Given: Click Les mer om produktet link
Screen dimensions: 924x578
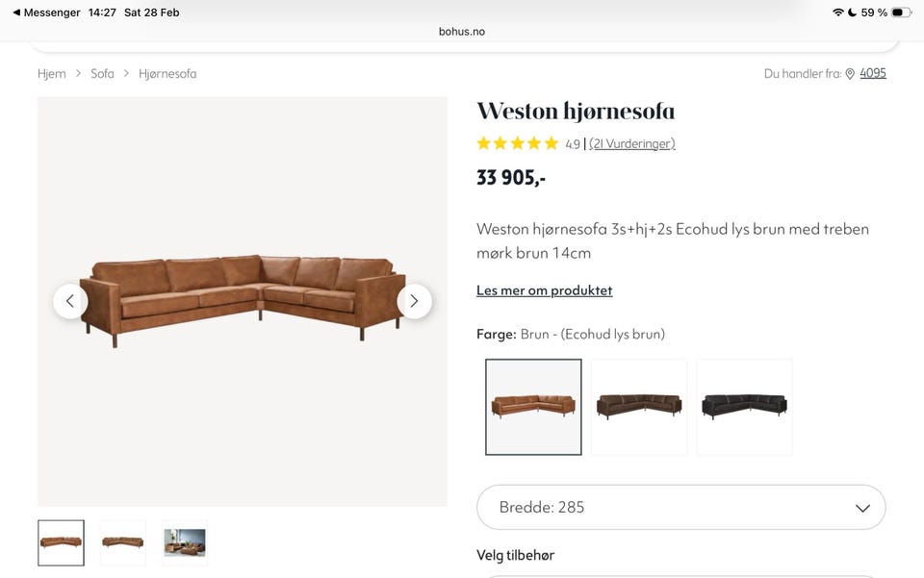Looking at the screenshot, I should click(545, 290).
